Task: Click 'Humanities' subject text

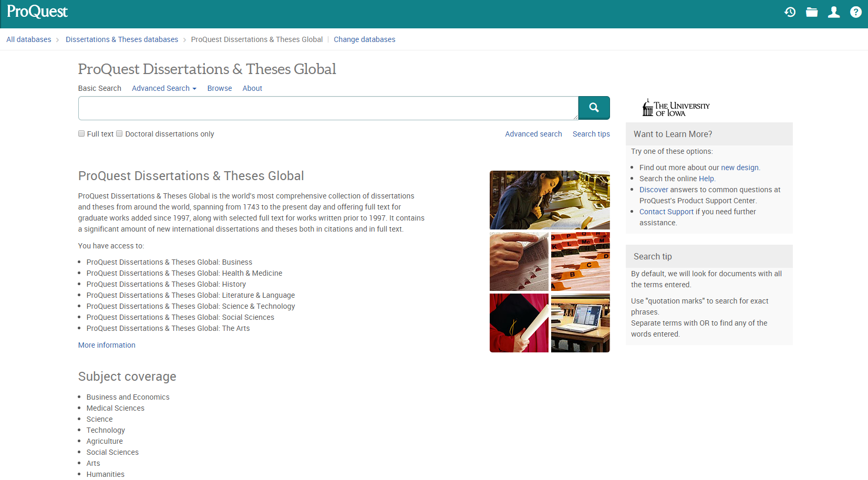Action: tap(106, 474)
